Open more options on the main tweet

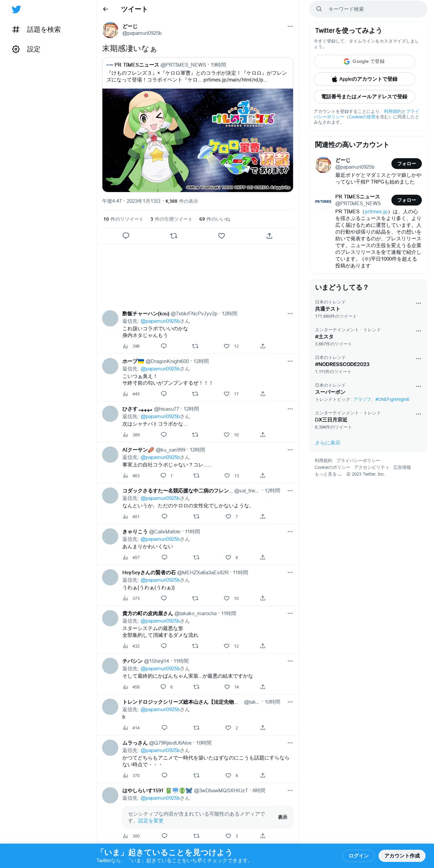(x=290, y=26)
